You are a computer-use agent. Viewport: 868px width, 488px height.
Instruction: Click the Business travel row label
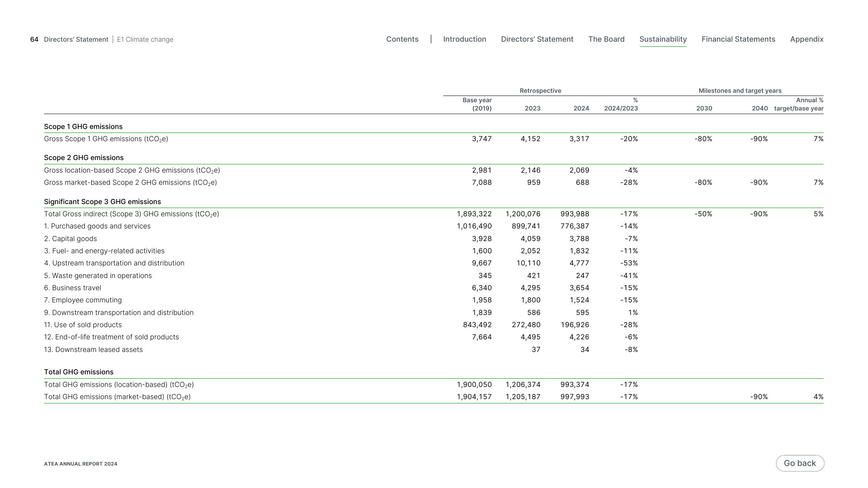coord(73,288)
